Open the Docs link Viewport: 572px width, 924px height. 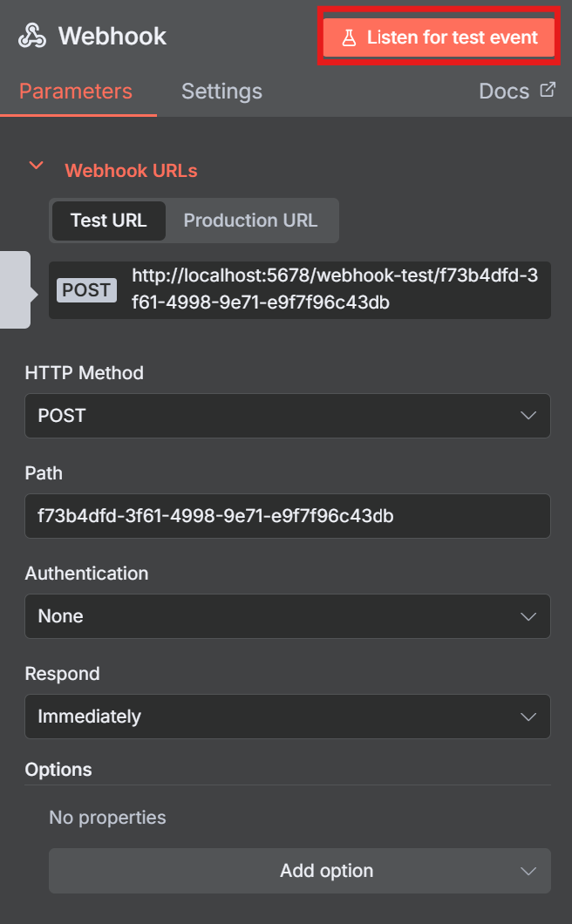click(x=504, y=92)
